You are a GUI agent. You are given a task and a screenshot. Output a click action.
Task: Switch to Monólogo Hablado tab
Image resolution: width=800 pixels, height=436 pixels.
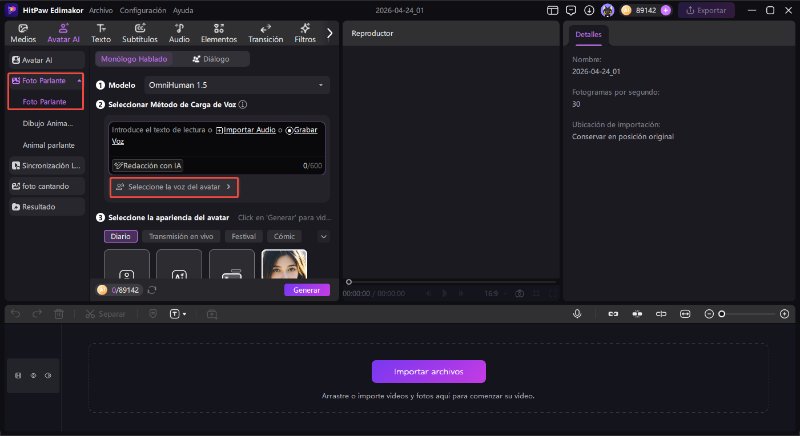coord(134,59)
